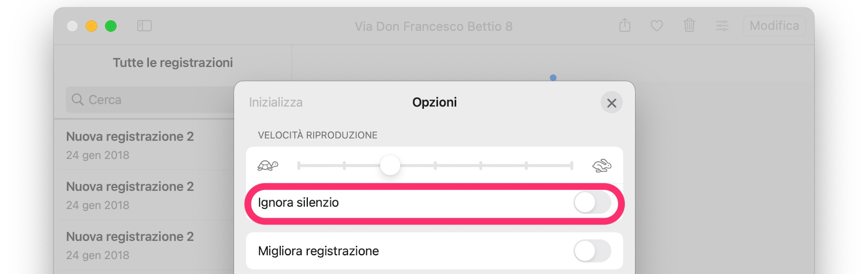Click the green full-screen window button

pos(111,26)
